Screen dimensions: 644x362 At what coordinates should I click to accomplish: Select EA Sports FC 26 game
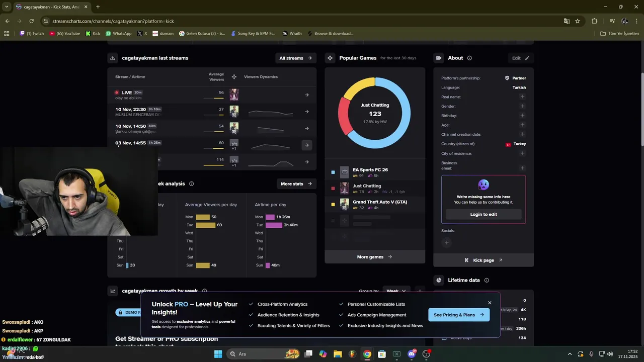[375, 172]
